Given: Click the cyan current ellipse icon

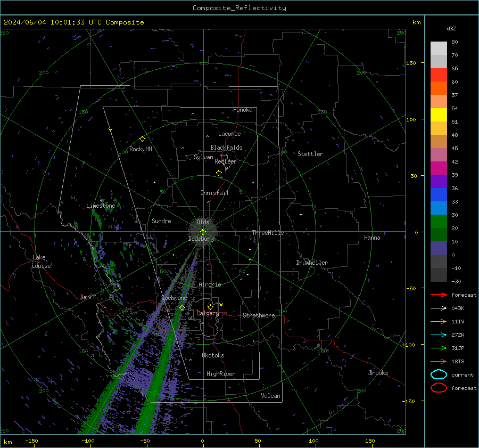Looking at the screenshot, I should [x=439, y=374].
